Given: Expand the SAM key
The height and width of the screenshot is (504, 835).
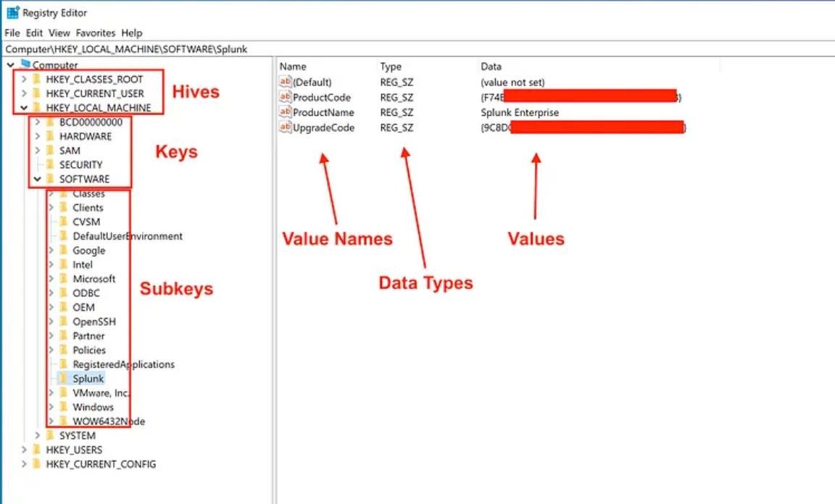Looking at the screenshot, I should [x=37, y=151].
